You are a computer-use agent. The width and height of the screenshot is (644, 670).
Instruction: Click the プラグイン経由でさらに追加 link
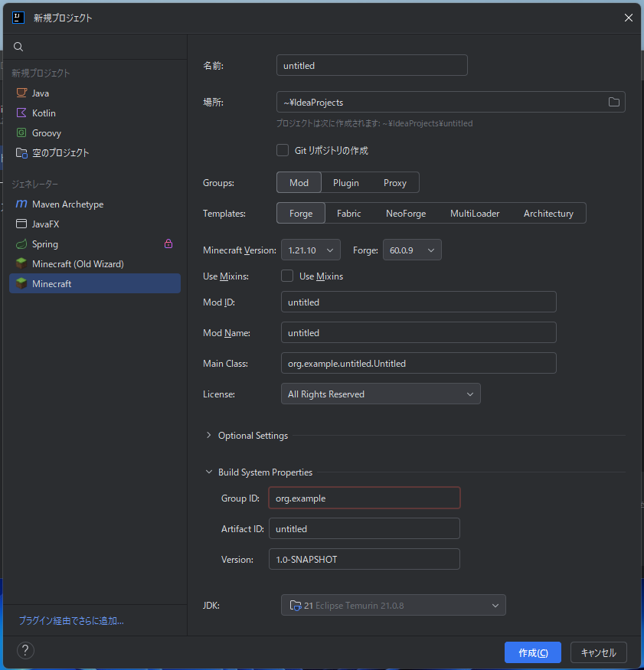point(71,621)
